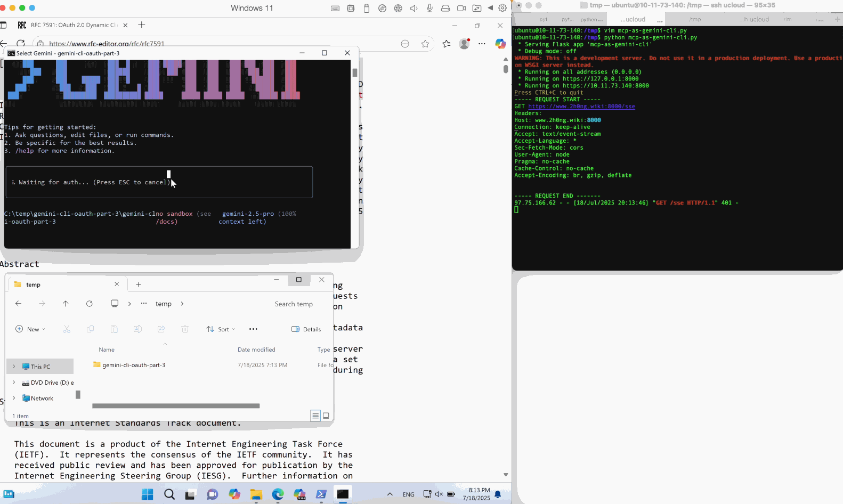Open the taskbar Search icon
843x504 pixels.
tap(169, 494)
